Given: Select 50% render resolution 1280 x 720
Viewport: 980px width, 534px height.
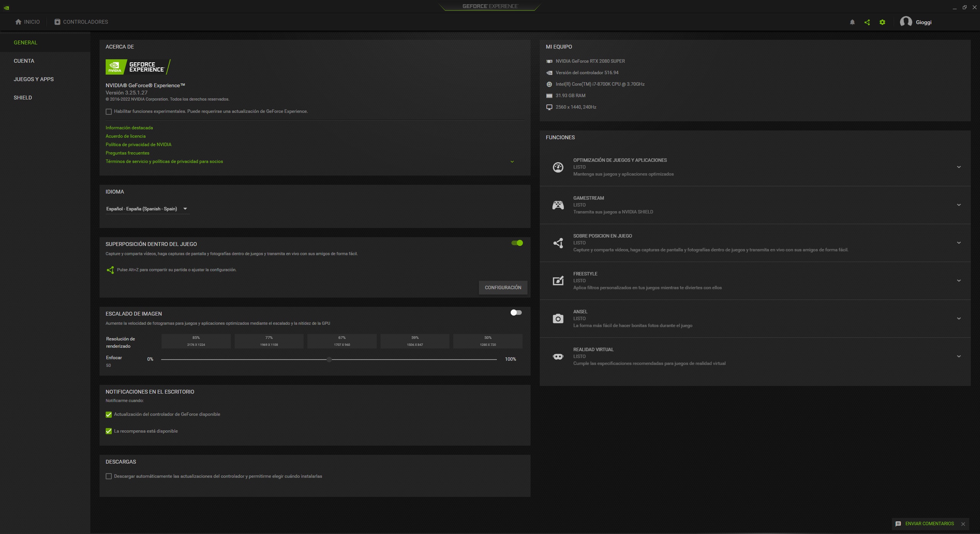Looking at the screenshot, I should pos(488,341).
